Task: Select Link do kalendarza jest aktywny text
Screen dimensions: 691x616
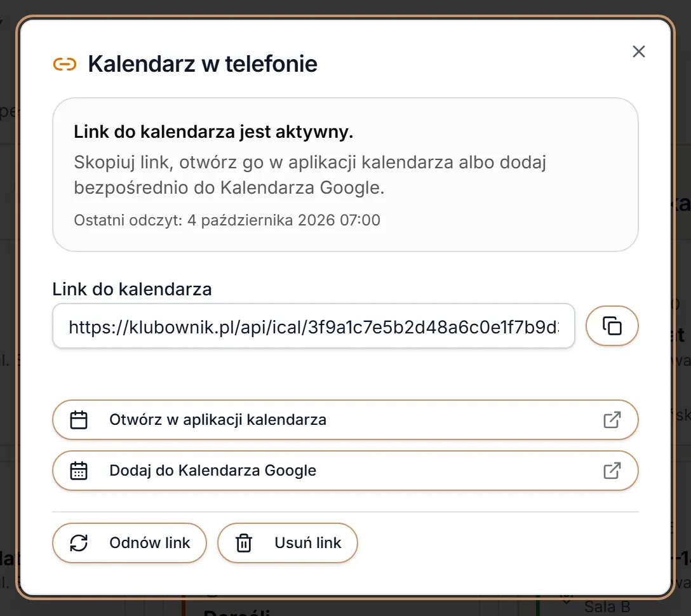Action: click(213, 131)
